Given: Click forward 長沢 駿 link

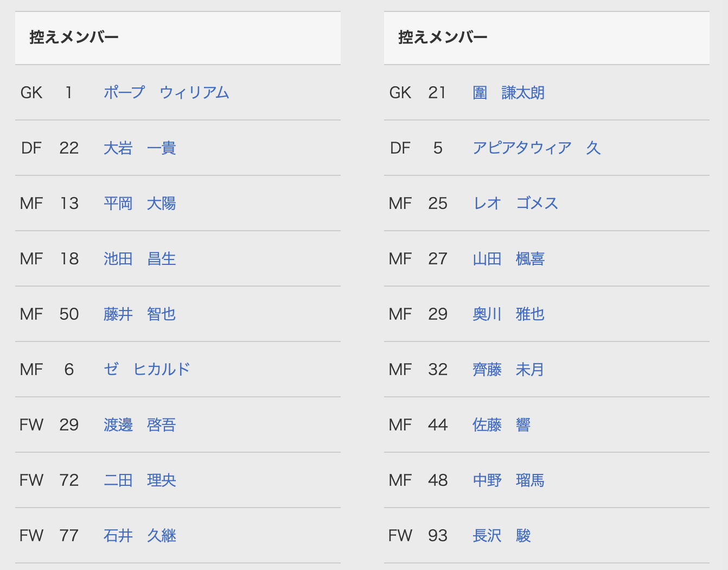Looking at the screenshot, I should pos(501,536).
